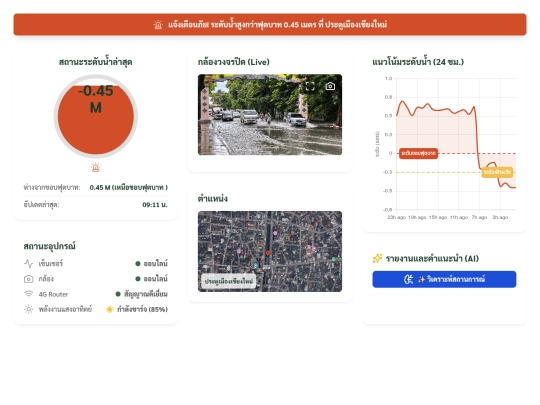Click the พลังงานแสงอาทิตย์ row label

(65, 309)
